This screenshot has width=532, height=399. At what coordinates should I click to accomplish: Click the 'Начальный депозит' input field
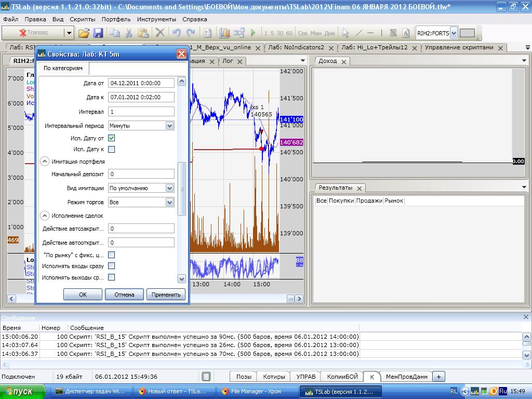[141, 175]
